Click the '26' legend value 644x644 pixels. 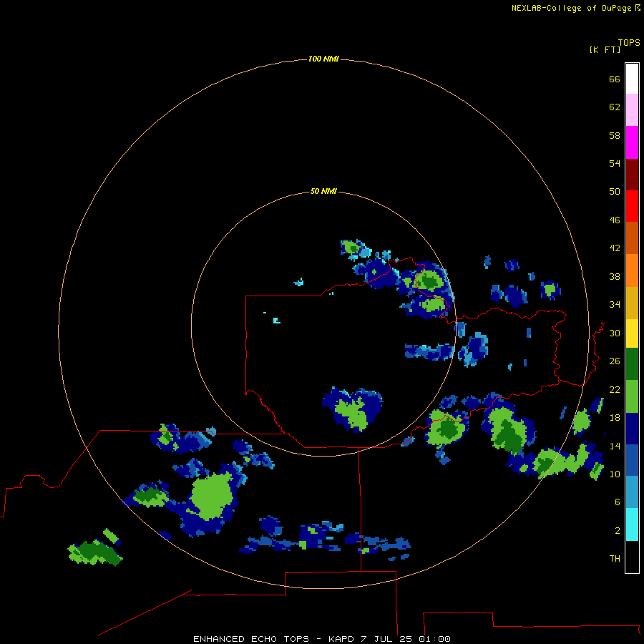coord(615,361)
